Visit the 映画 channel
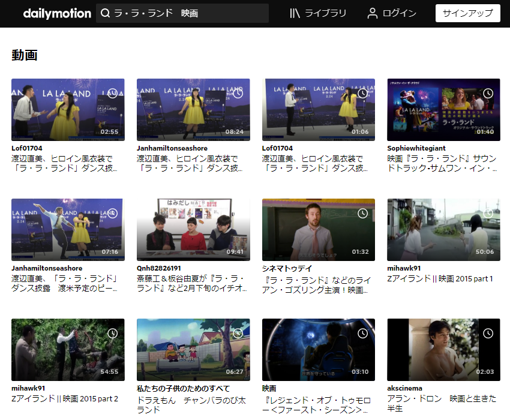This screenshot has width=510, height=420. [269, 388]
